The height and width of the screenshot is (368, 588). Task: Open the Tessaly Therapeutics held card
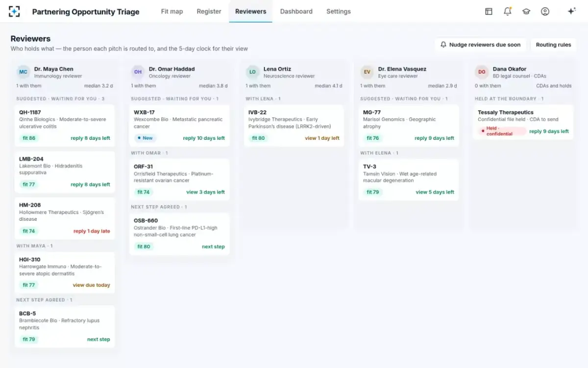pos(523,122)
